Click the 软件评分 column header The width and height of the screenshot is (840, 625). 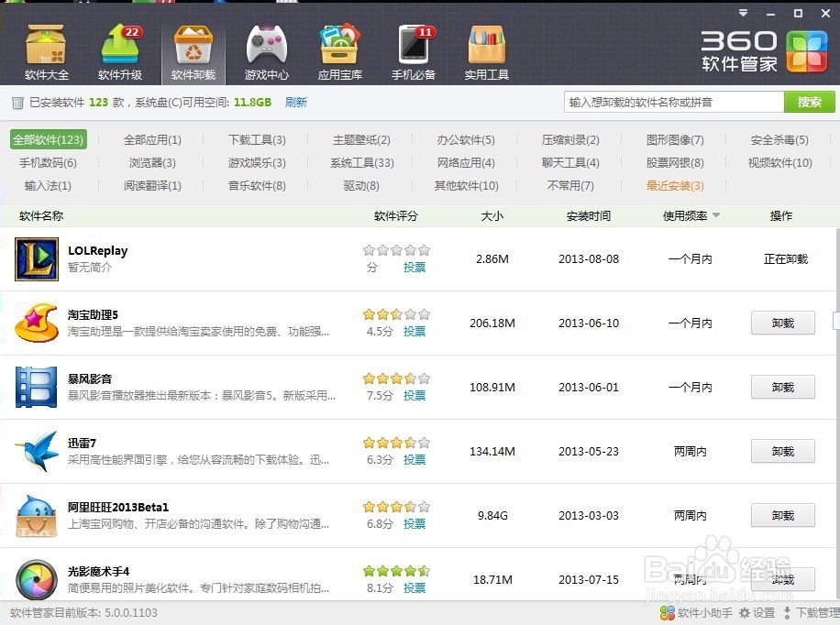point(396,216)
